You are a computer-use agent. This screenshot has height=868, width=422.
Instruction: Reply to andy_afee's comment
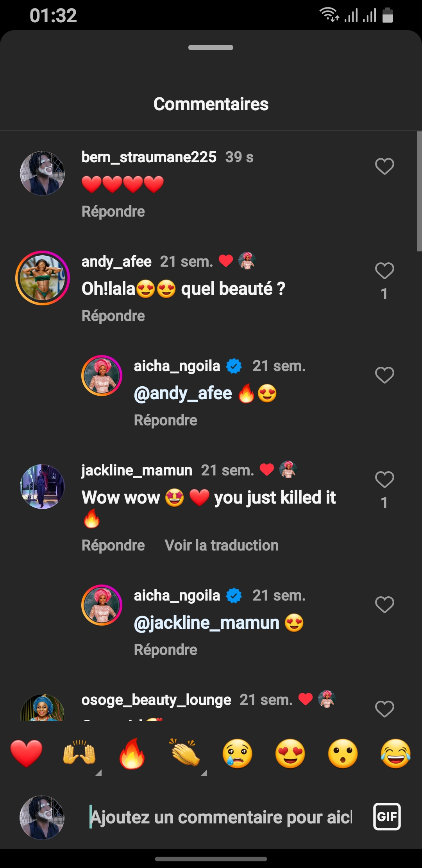pyautogui.click(x=113, y=316)
